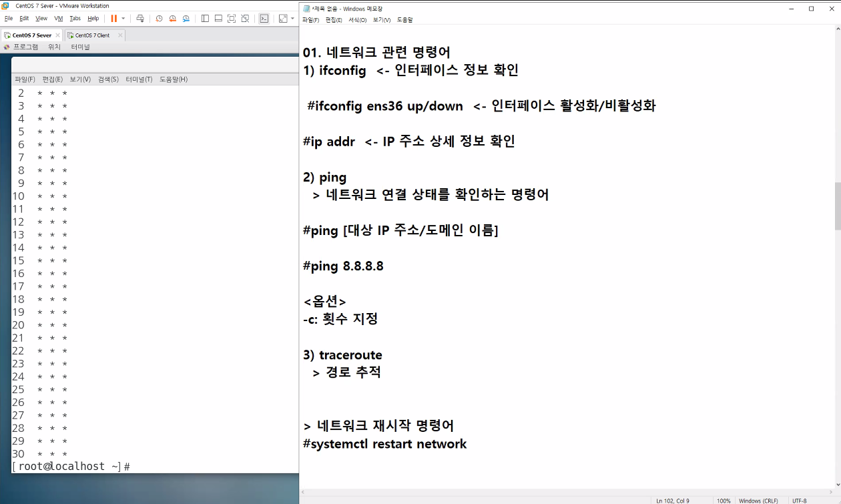This screenshot has width=841, height=504.
Task: Minimize the Notepad window
Action: (x=790, y=9)
